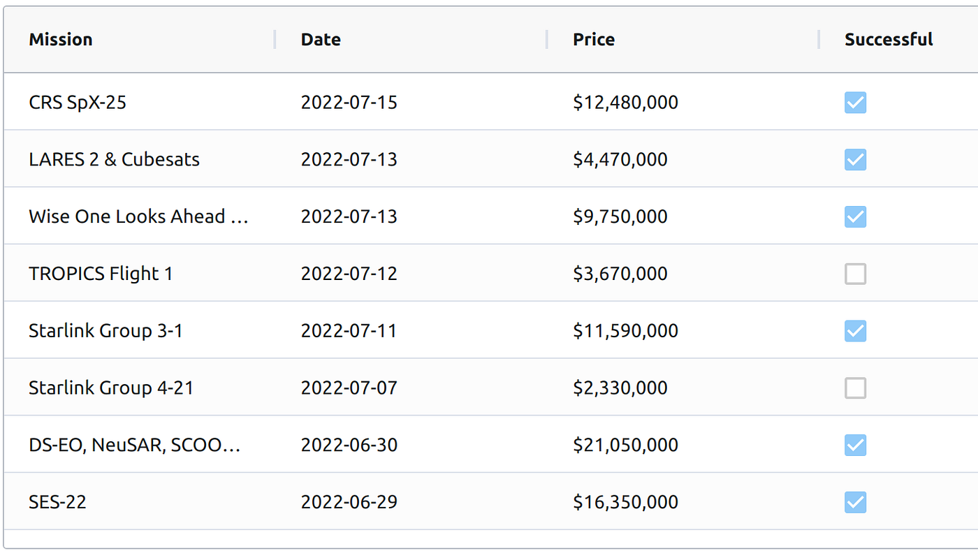This screenshot has height=560, width=978.
Task: Sort table by Date column header
Action: pos(321,40)
